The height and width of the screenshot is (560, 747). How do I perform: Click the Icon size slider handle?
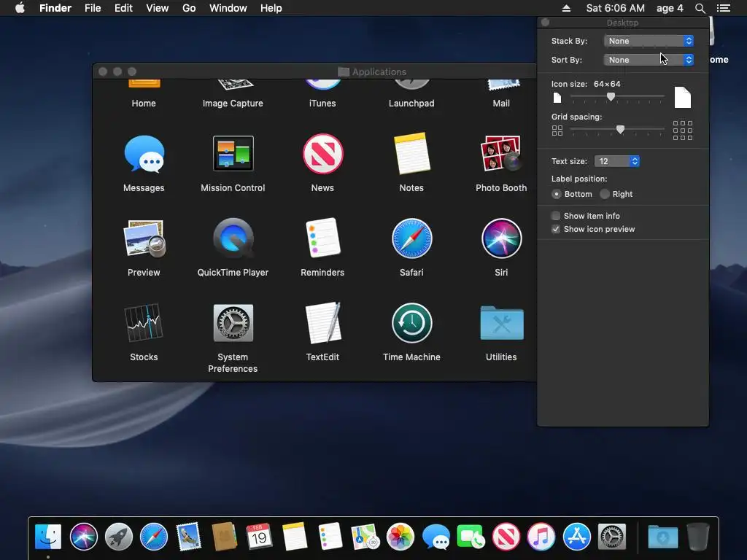click(611, 97)
